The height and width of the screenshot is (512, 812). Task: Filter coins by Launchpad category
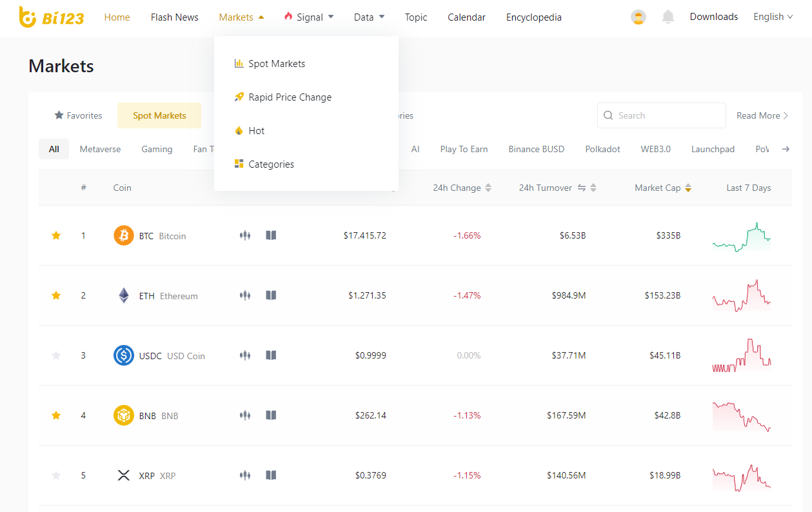coord(713,149)
